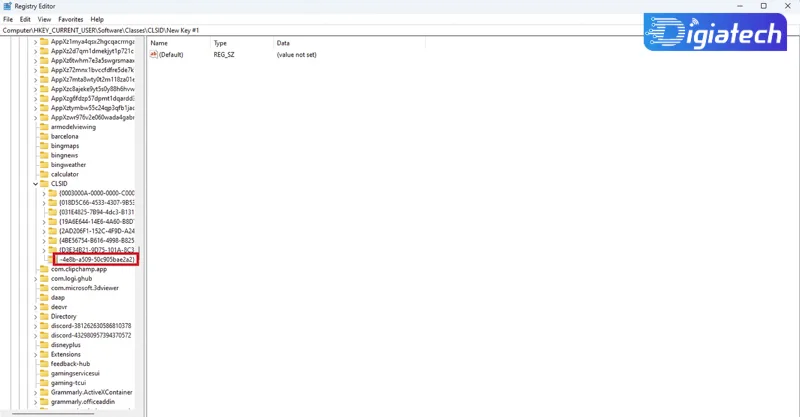
Task: Click the gamingservicesui folder icon
Action: click(44, 373)
